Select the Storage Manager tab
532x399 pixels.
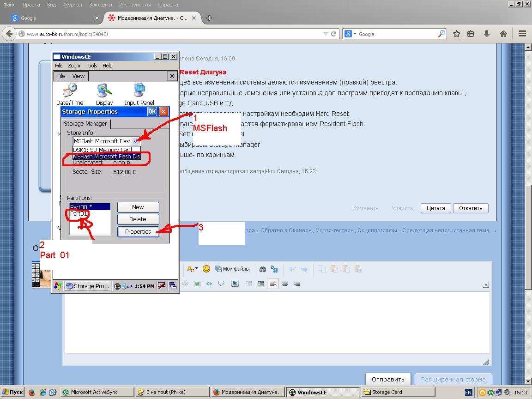click(x=85, y=123)
